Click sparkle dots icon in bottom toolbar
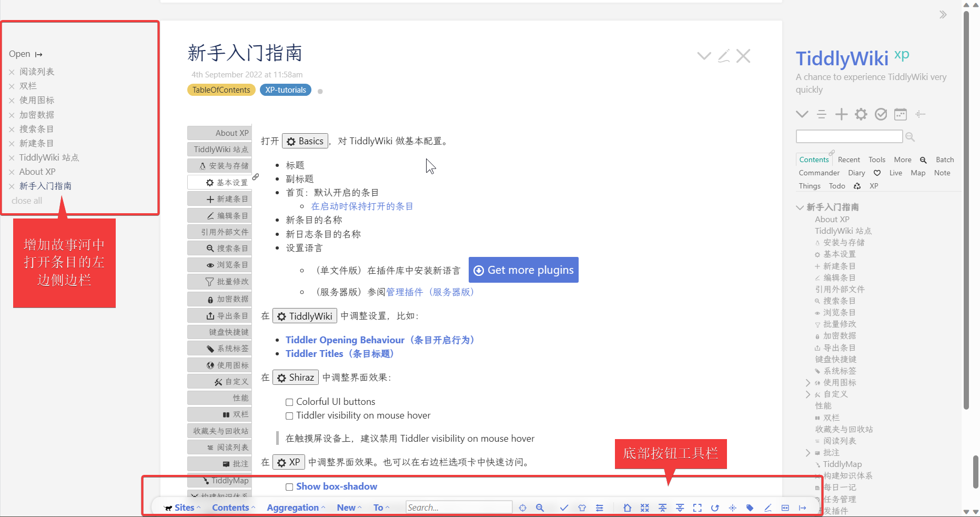 [x=732, y=508]
